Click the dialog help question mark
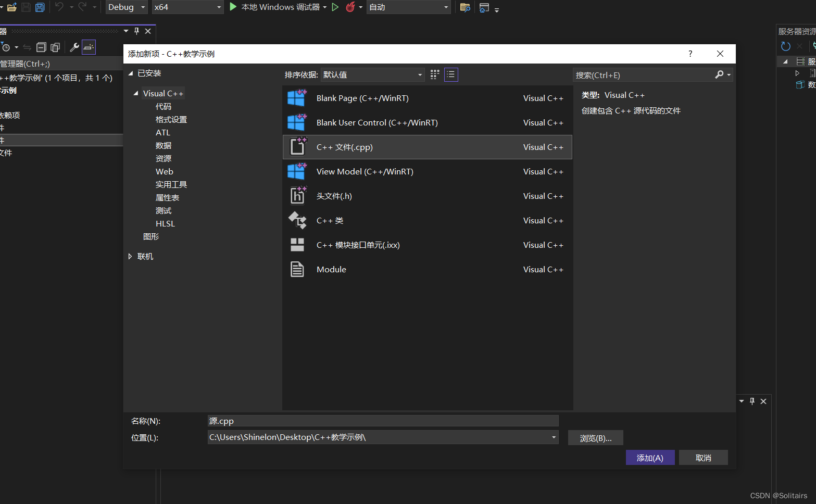The width and height of the screenshot is (816, 504). pos(691,54)
